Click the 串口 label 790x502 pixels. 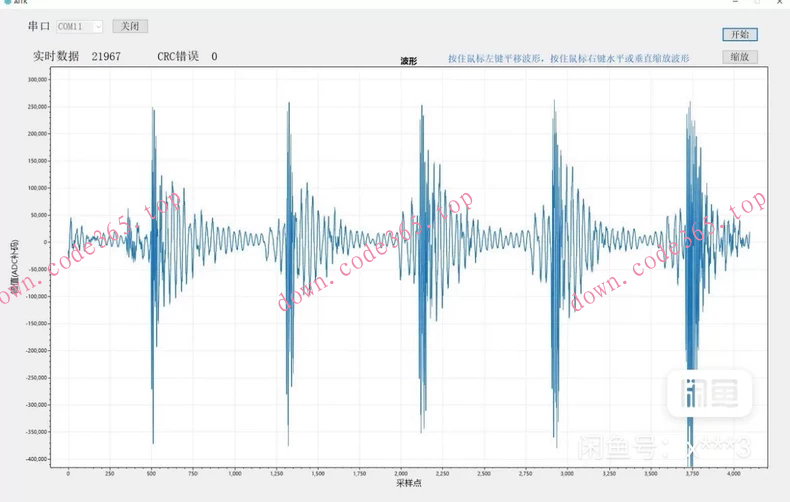click(x=39, y=26)
